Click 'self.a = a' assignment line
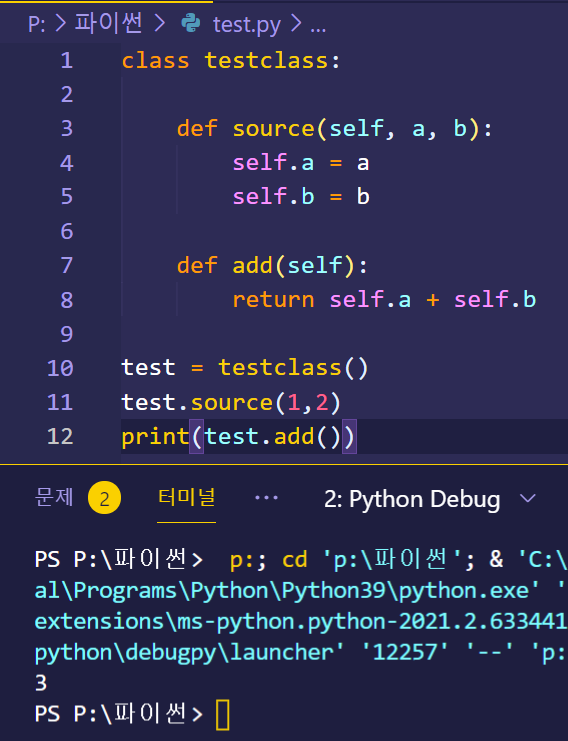 tap(301, 163)
